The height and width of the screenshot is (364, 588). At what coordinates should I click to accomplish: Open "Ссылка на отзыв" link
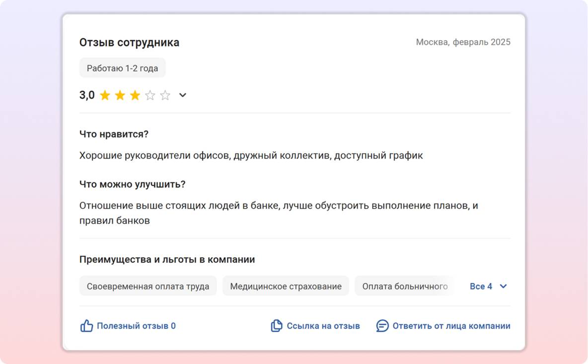click(x=323, y=326)
